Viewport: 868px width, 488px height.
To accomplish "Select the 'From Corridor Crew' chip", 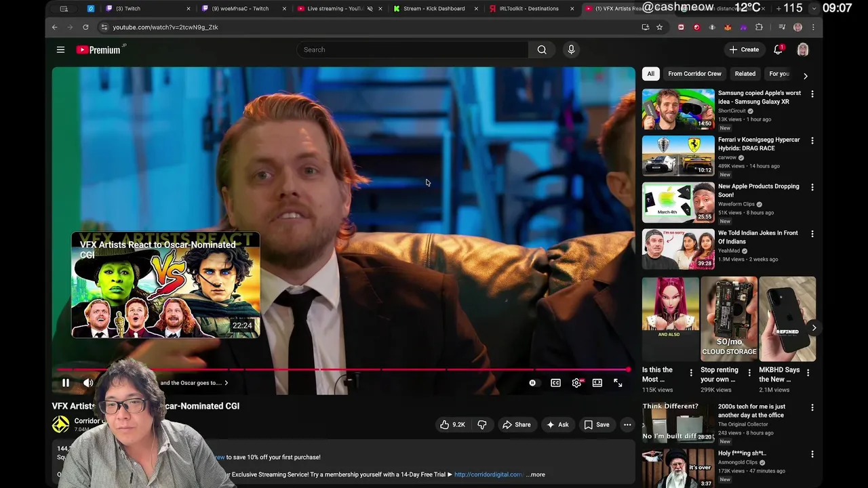I will point(694,74).
